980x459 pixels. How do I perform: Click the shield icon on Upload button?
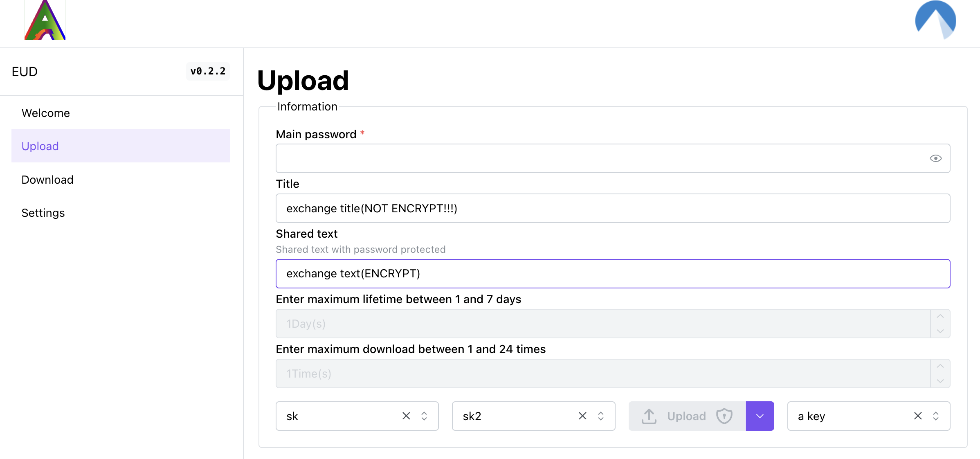coord(724,416)
